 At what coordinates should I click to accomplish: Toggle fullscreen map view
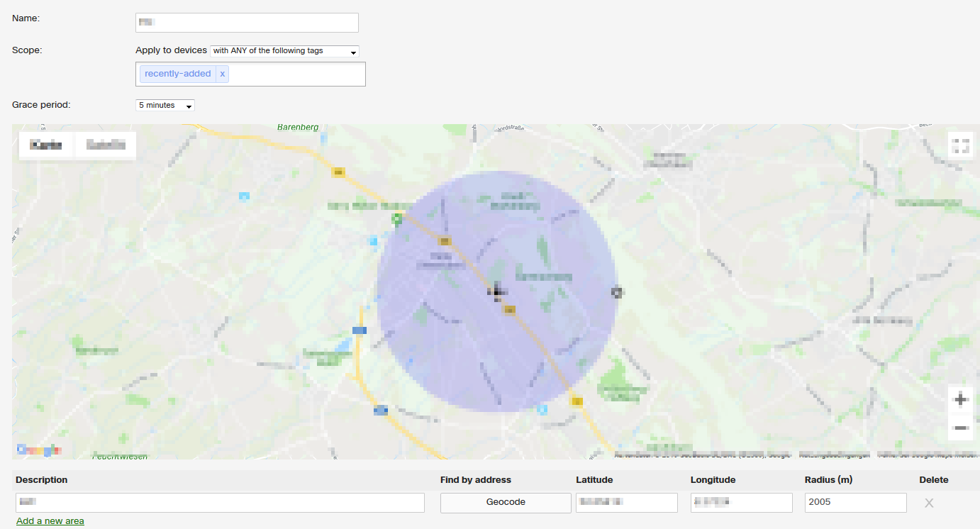pos(961,145)
